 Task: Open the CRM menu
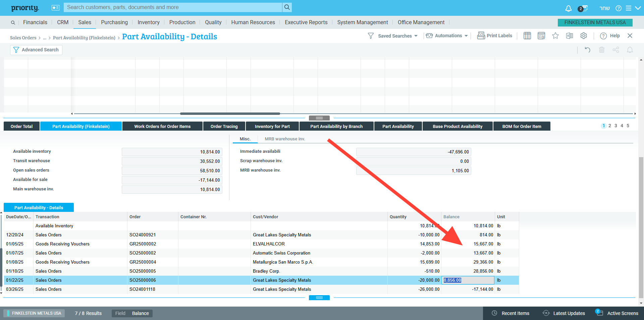click(63, 22)
